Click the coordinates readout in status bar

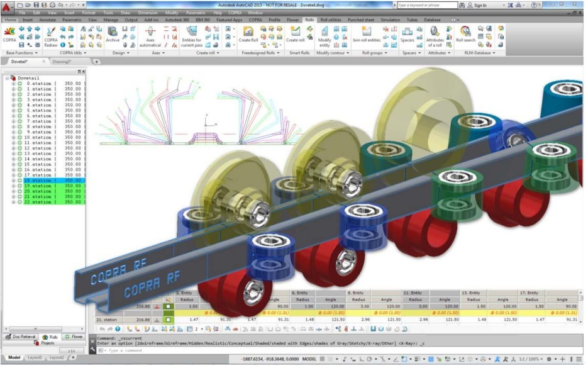click(x=269, y=359)
